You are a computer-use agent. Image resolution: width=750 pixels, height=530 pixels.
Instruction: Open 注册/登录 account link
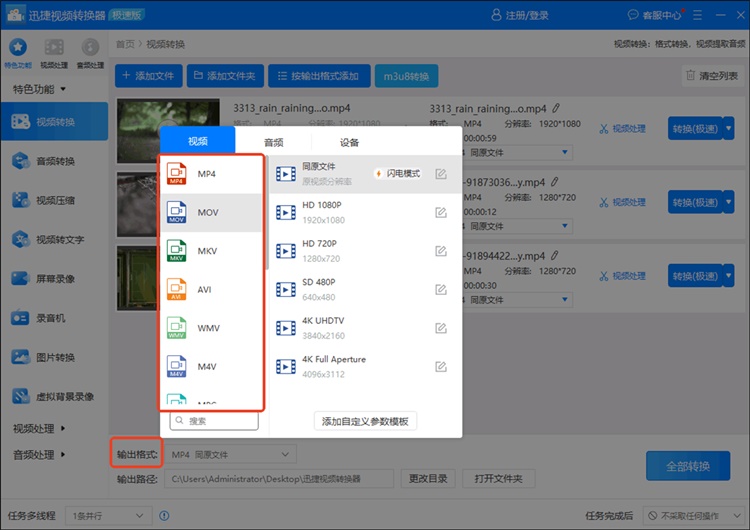click(520, 15)
